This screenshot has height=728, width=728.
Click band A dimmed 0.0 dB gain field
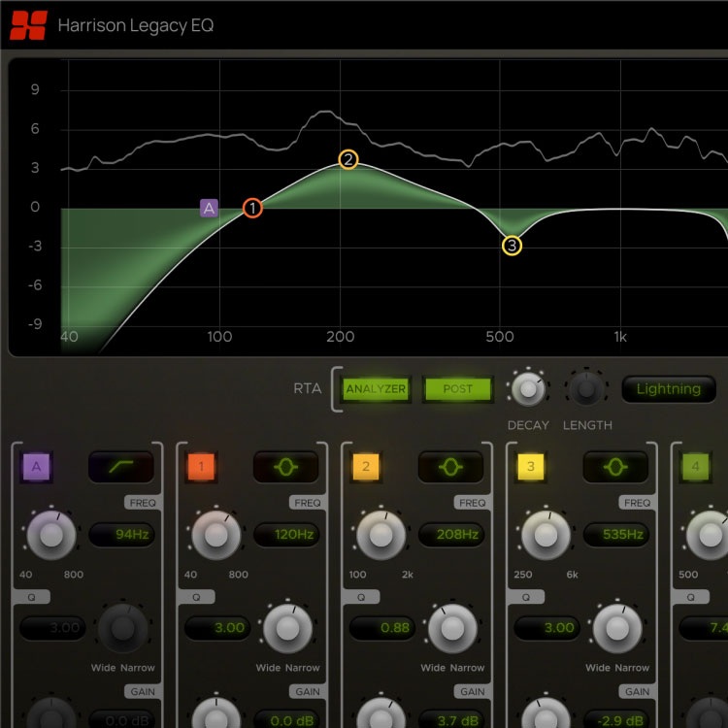[121, 719]
